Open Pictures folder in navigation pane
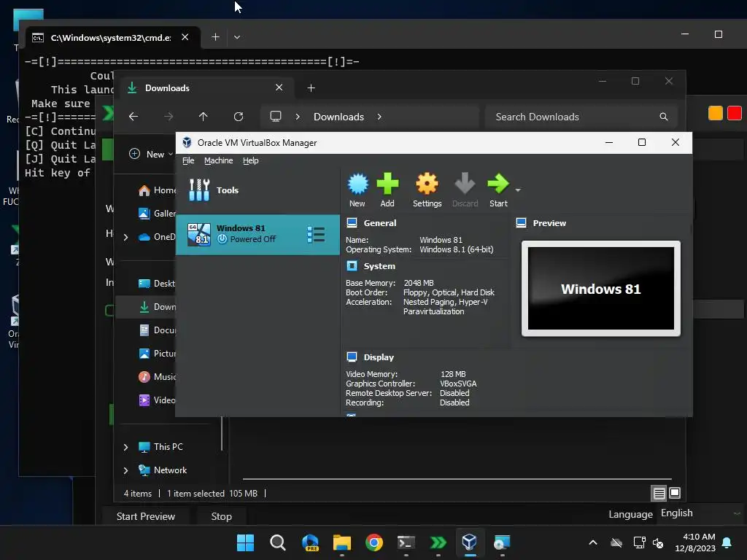Viewport: 747px width, 560px height. pos(157,354)
